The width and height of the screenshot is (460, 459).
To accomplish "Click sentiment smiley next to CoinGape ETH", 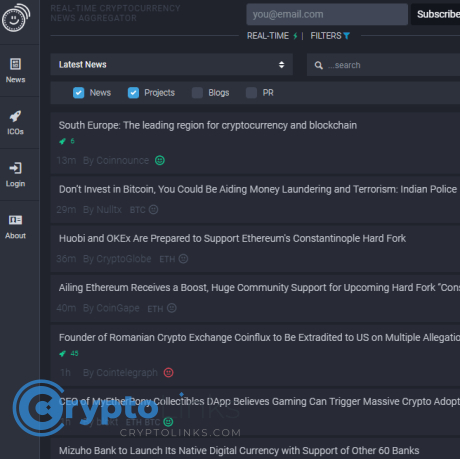I will (x=172, y=308).
